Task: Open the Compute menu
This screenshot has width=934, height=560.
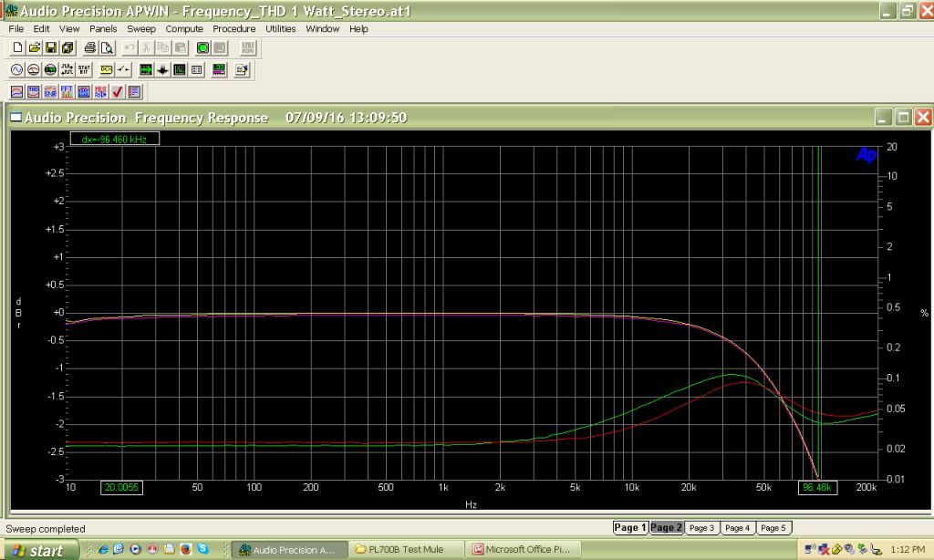Action: (x=184, y=28)
